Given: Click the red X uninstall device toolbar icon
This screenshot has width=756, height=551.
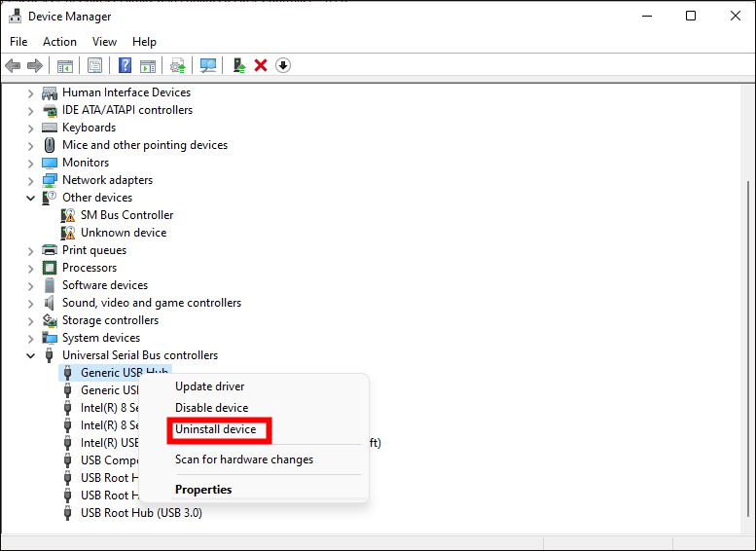Looking at the screenshot, I should [x=261, y=65].
